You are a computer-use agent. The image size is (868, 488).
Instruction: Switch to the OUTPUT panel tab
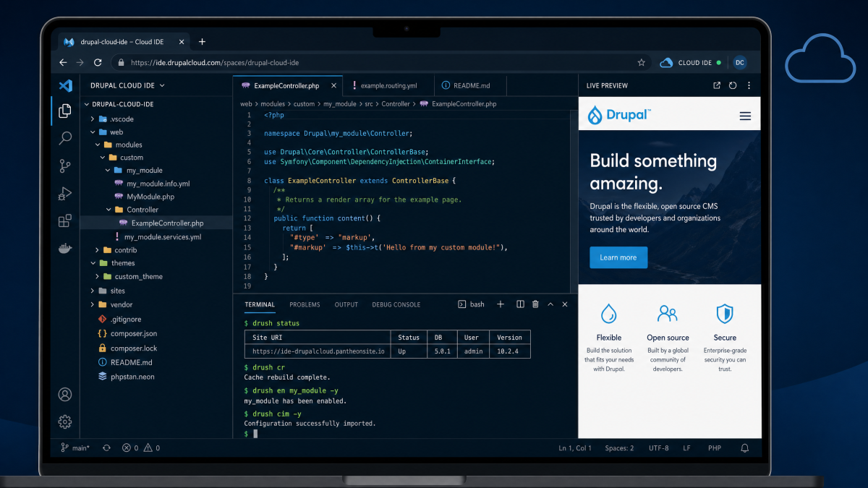coord(346,304)
